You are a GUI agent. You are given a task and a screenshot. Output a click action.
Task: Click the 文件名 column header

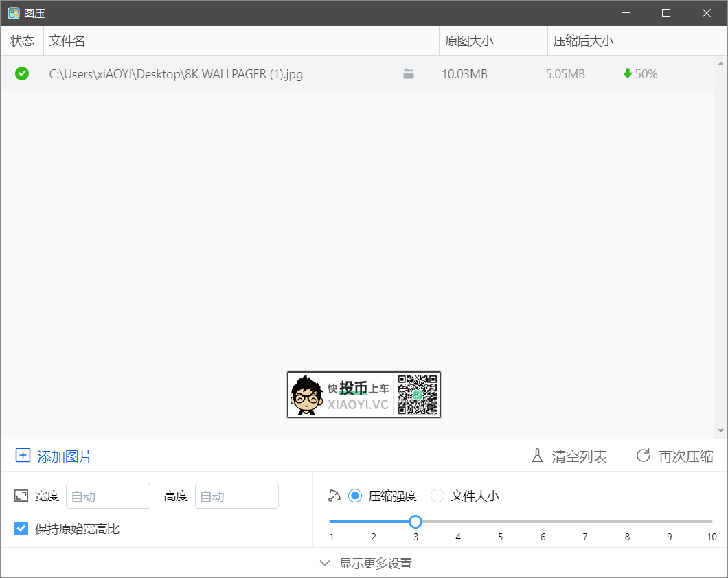click(x=67, y=41)
